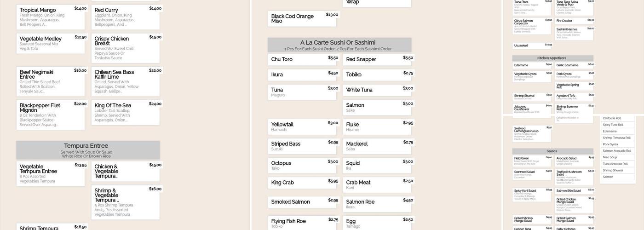Pick Yellowtail Hamachi from a la carte
Viewport: 644px width, 230px height.
[302, 127]
